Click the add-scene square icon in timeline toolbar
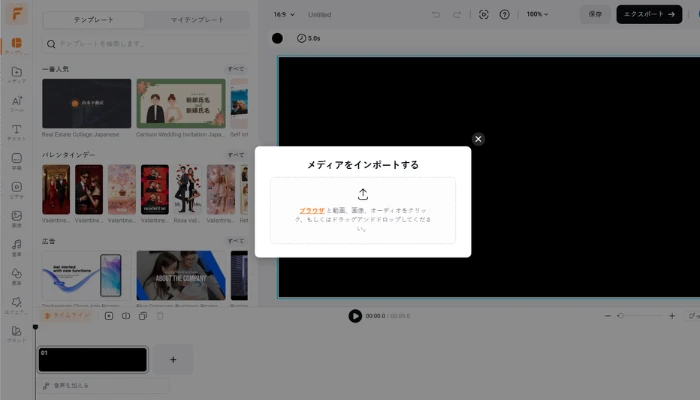 click(108, 316)
